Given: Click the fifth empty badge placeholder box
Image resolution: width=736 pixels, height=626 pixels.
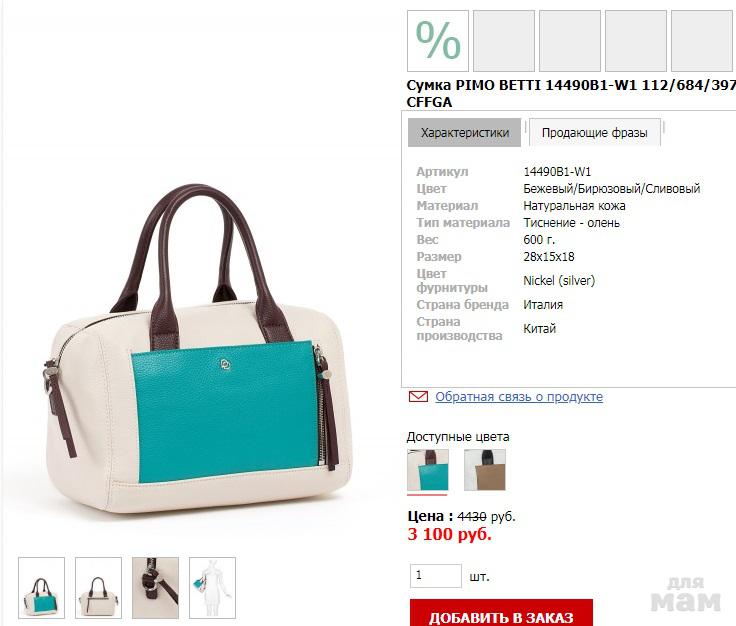Looking at the screenshot, I should (x=703, y=41).
